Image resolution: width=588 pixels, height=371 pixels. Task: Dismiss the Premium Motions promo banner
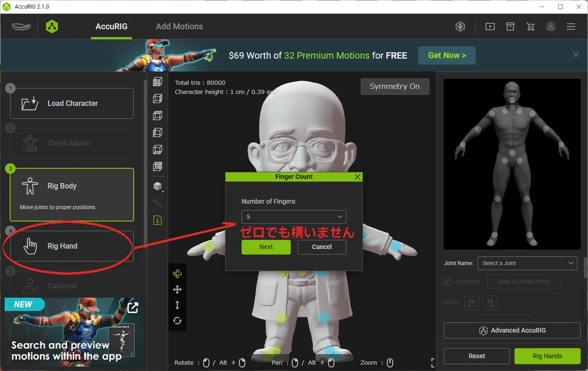[x=576, y=55]
